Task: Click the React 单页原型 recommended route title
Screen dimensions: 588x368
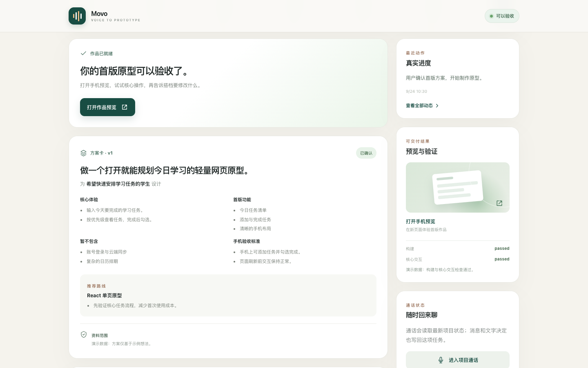Action: (x=105, y=295)
